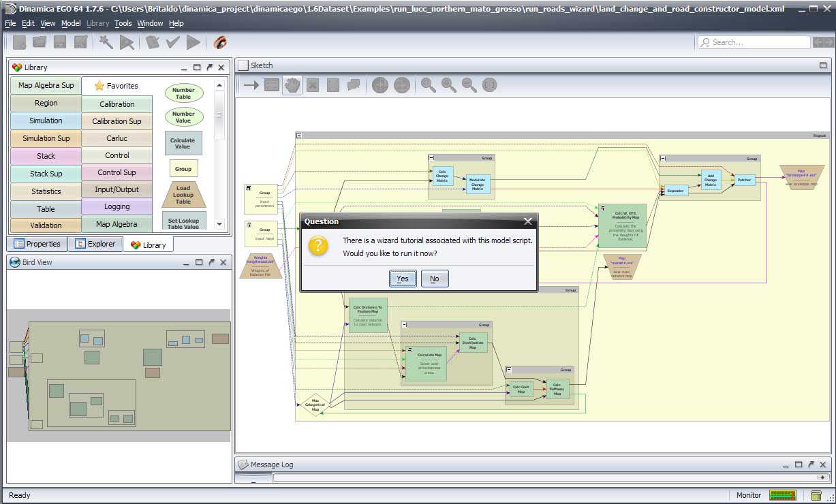Click the checkmark validate icon in main toolbar
836x504 pixels.
pos(173,42)
